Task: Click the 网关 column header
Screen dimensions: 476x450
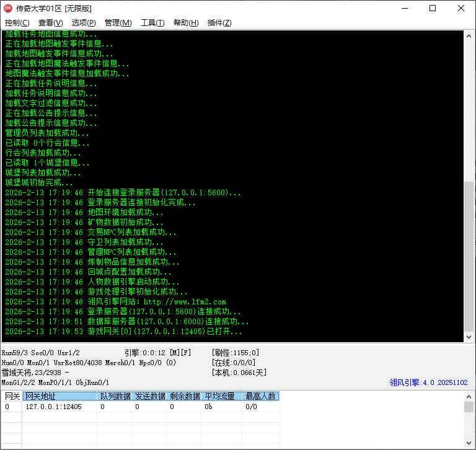Action: click(12, 396)
